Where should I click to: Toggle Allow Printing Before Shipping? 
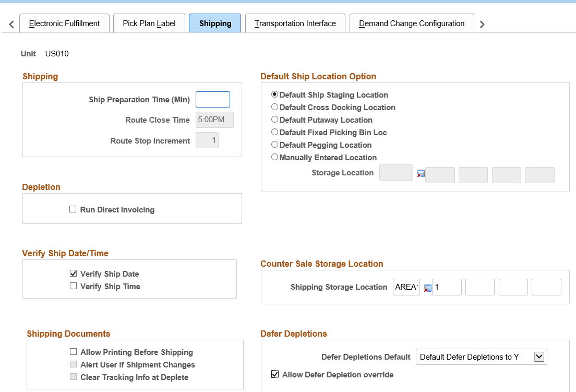tap(73, 352)
